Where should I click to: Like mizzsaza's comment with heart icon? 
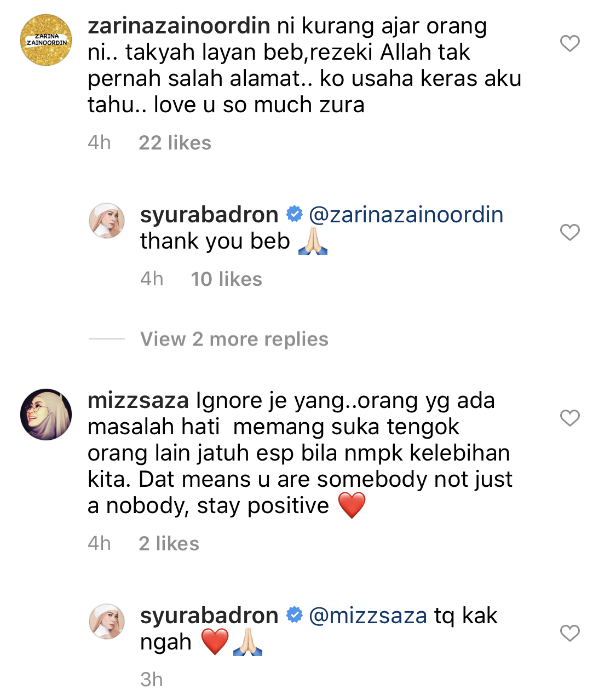(570, 418)
